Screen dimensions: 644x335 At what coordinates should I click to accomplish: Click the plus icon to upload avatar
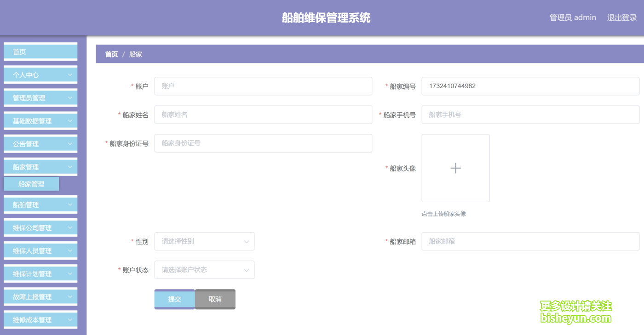[x=455, y=168]
